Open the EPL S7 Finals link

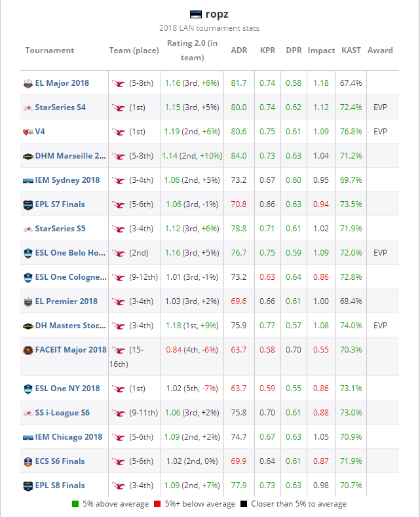coord(60,204)
